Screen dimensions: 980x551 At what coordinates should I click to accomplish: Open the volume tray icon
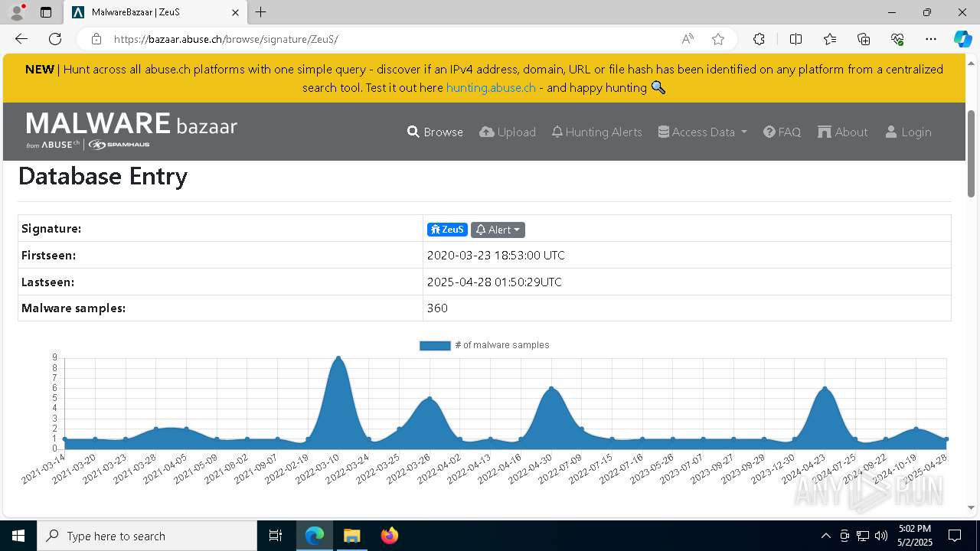point(881,536)
